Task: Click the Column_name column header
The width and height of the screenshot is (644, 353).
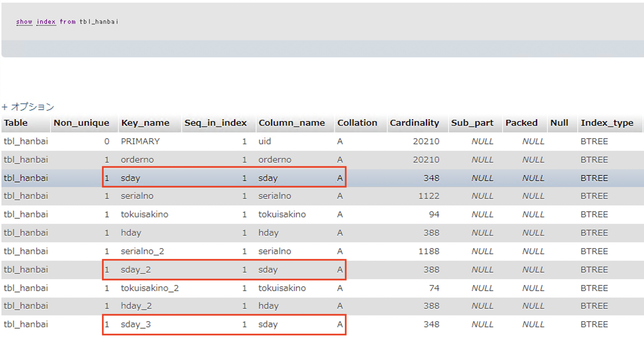Action: pyautogui.click(x=291, y=123)
